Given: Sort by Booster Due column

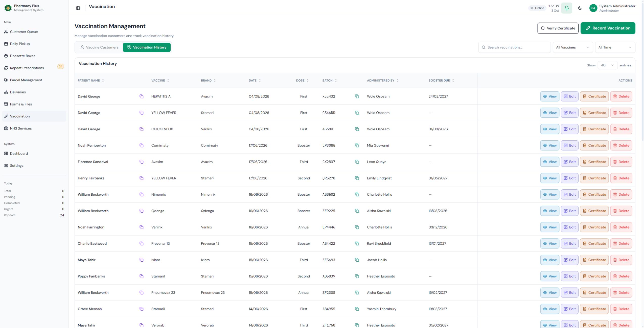Looking at the screenshot, I should click(x=441, y=81).
